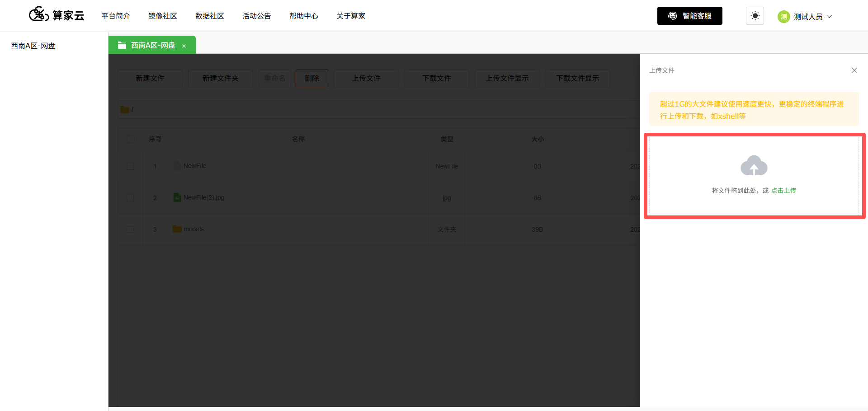Switch to the 西南A区-网盘 tab
The width and height of the screenshot is (868, 411).
tap(152, 45)
